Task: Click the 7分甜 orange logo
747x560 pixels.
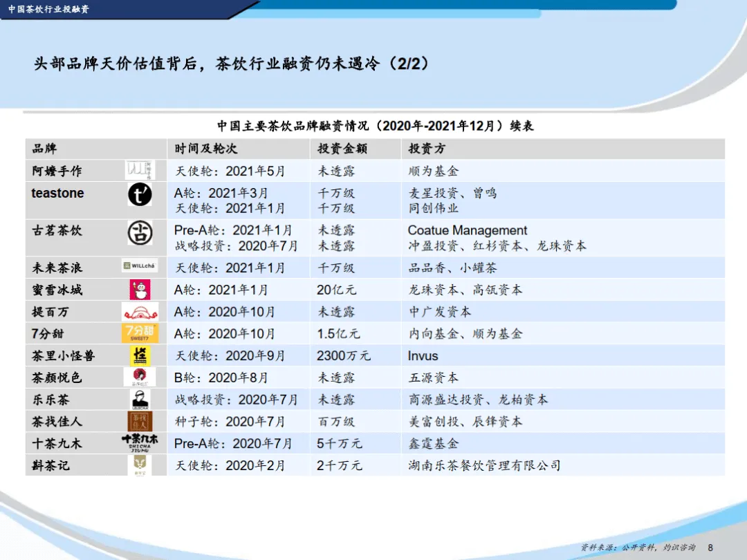Action: pos(140,333)
